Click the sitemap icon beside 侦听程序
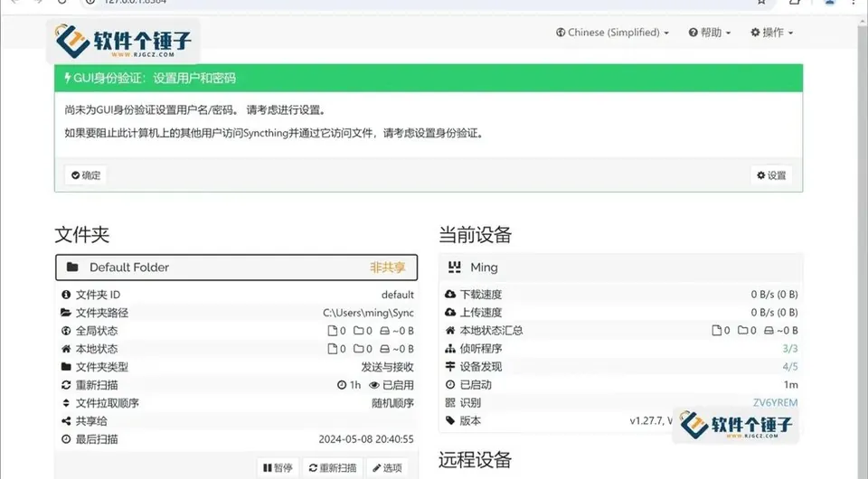Image resolution: width=868 pixels, height=479 pixels. [x=450, y=349]
